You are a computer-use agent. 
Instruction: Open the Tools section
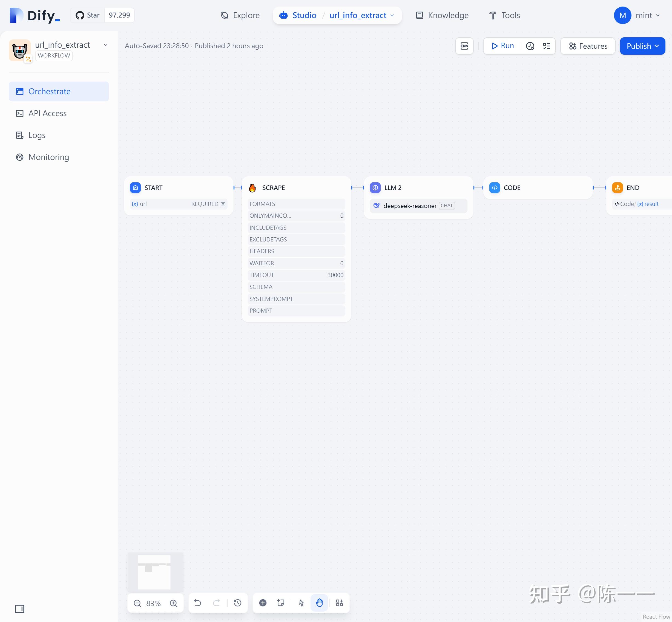[x=504, y=15]
